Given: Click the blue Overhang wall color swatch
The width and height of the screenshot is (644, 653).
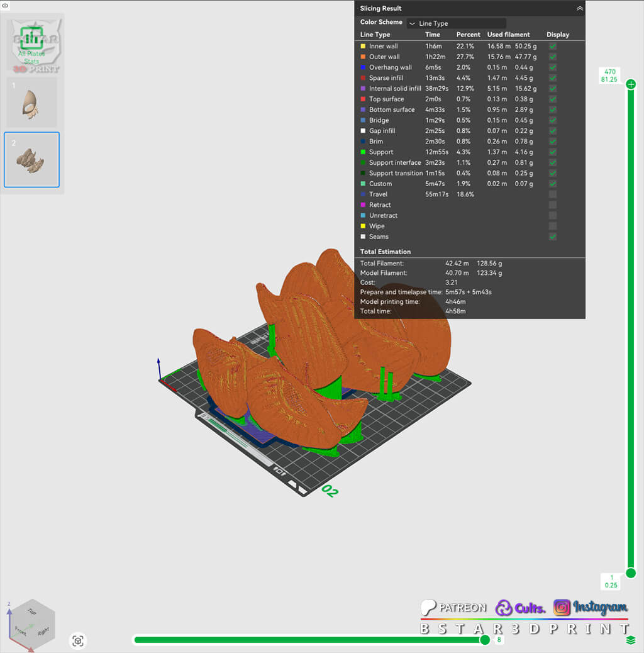Looking at the screenshot, I should 363,67.
